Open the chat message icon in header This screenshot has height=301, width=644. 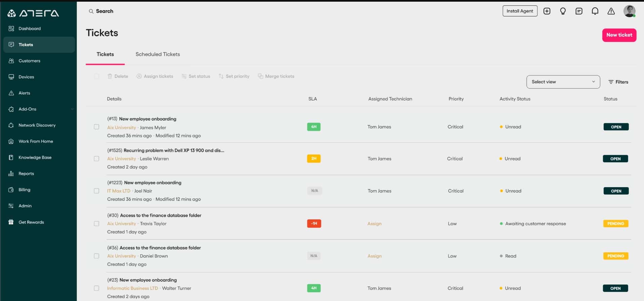[579, 11]
